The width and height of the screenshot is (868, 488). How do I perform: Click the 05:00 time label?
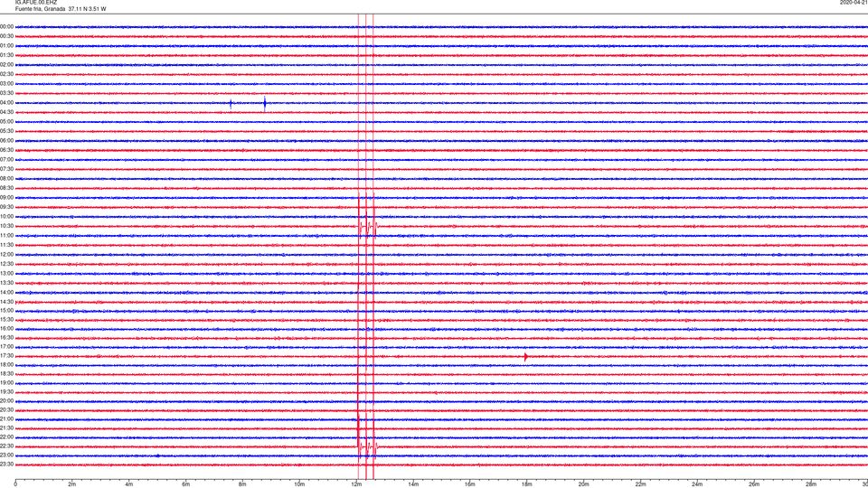pos(6,122)
